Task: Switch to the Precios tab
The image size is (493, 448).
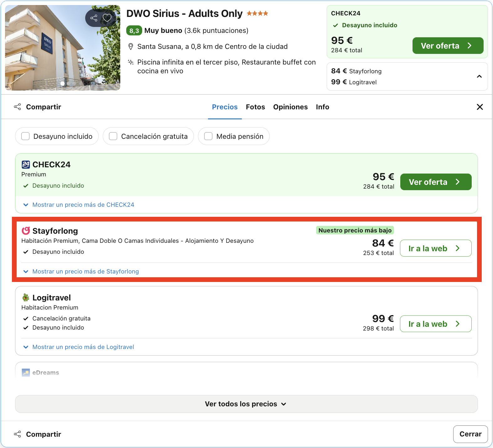Action: (x=225, y=107)
